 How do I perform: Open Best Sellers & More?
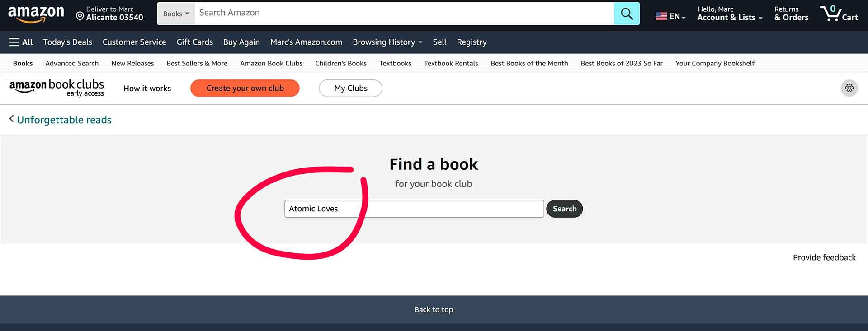coord(197,63)
